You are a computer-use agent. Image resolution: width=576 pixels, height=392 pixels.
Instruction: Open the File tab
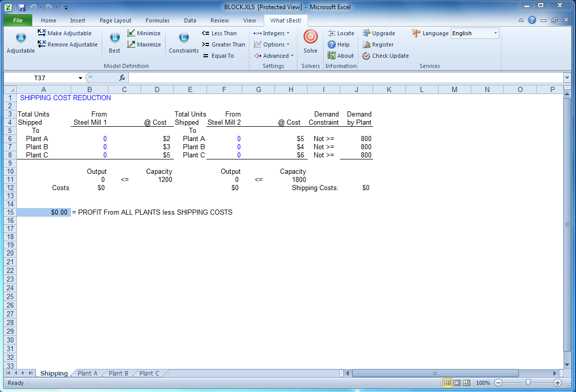coord(17,20)
